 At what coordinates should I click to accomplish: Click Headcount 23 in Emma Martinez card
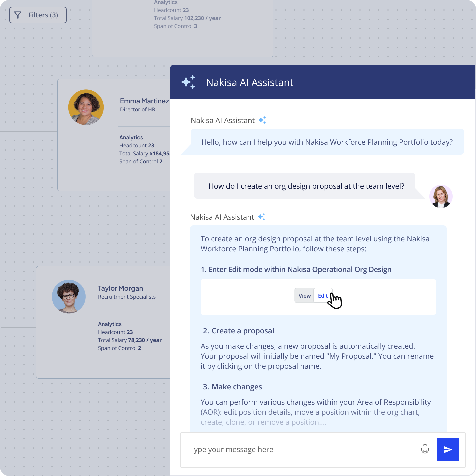[137, 146]
